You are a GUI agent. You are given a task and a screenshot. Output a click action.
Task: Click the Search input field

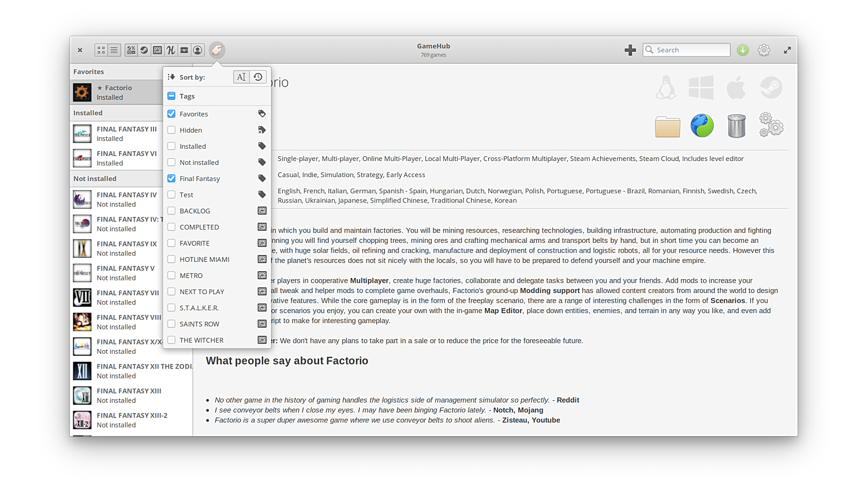click(691, 50)
